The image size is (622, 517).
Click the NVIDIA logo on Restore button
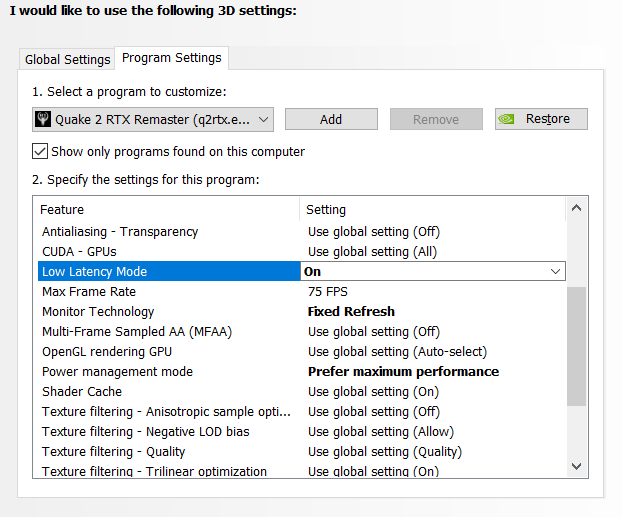coord(508,119)
